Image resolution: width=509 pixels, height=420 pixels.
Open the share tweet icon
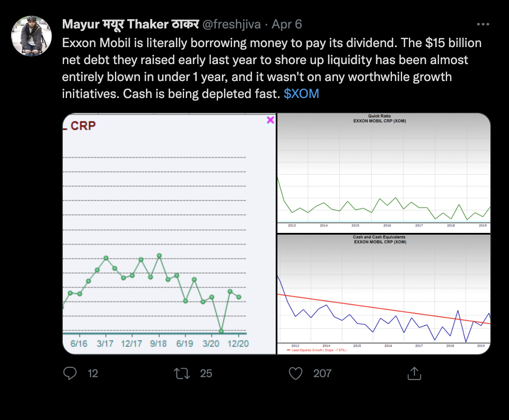(414, 373)
